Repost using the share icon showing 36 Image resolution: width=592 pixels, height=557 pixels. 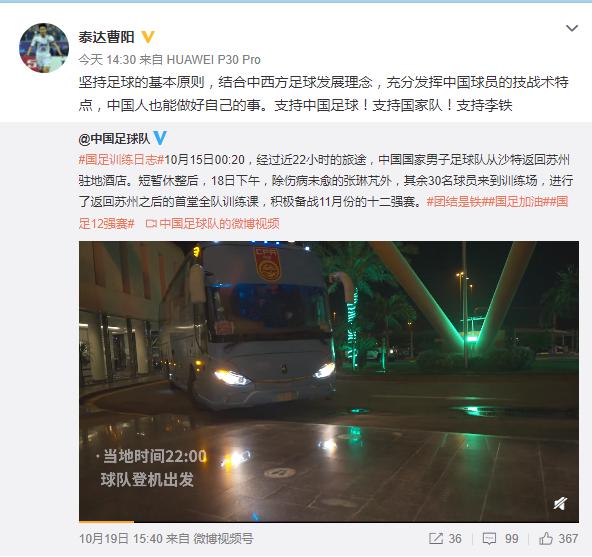click(x=445, y=538)
